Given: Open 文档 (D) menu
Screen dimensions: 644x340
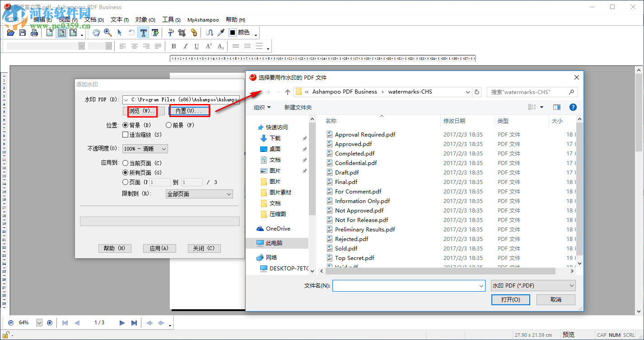Looking at the screenshot, I should pyautogui.click(x=94, y=20).
